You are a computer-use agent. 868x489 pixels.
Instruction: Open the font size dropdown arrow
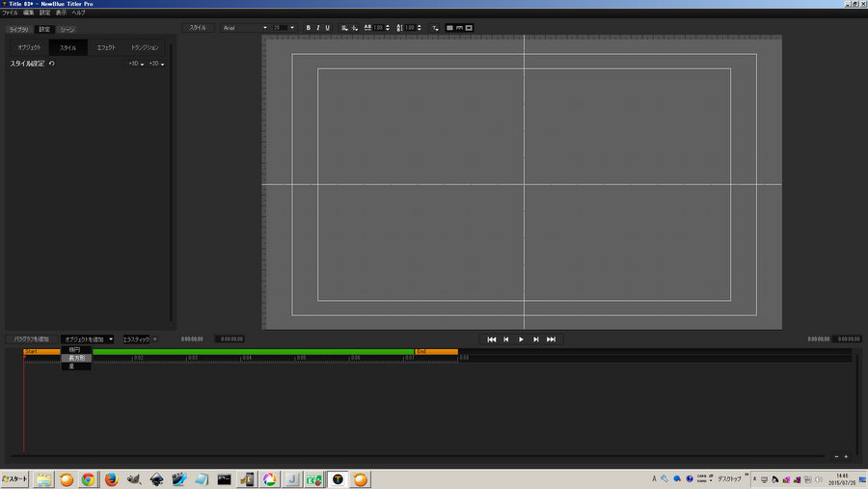click(x=292, y=28)
